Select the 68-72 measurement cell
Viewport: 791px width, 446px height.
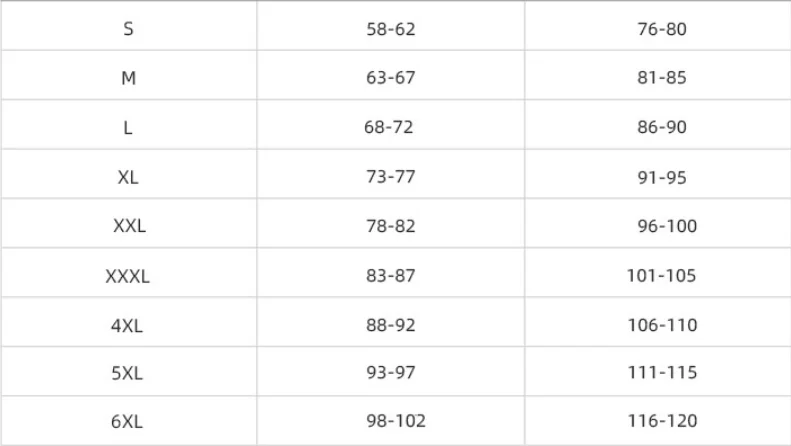coord(389,127)
